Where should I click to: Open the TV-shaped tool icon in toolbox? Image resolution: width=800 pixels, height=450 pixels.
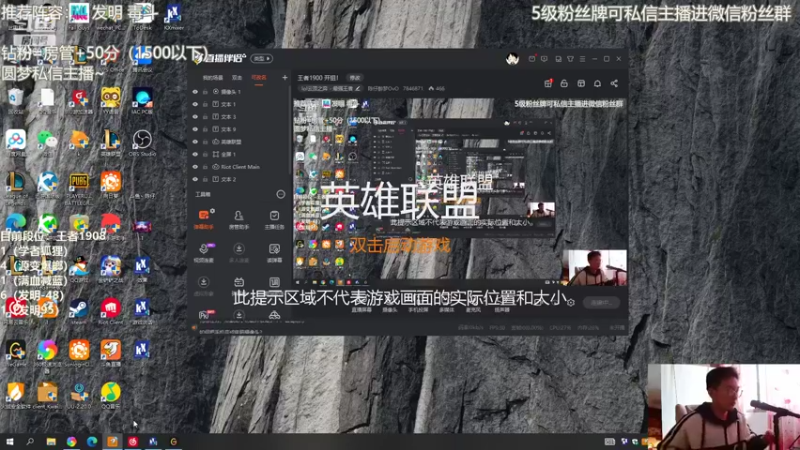point(239,282)
